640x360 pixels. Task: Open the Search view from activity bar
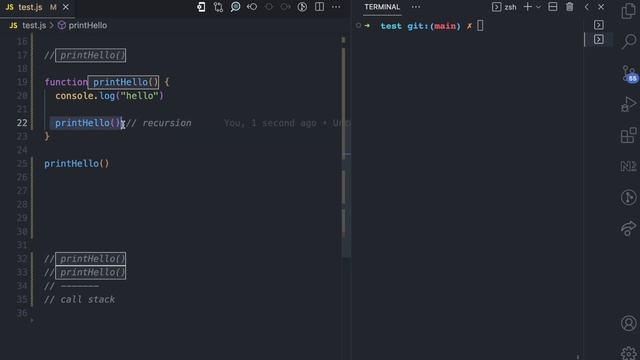click(x=629, y=41)
